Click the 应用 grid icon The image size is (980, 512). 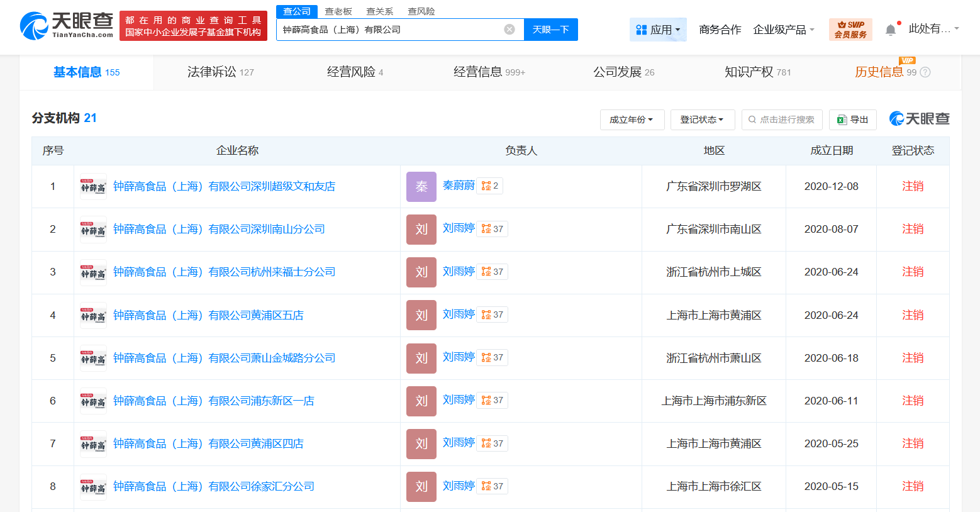tap(640, 30)
